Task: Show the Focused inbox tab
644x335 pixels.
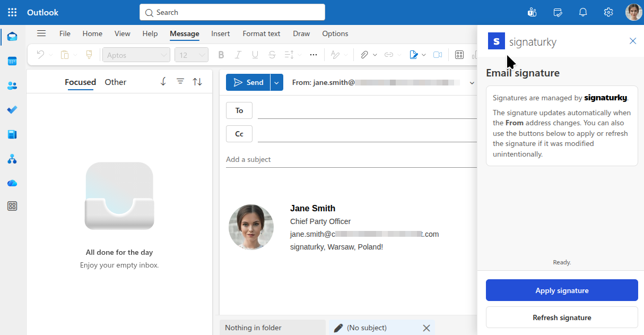Action: pos(80,82)
